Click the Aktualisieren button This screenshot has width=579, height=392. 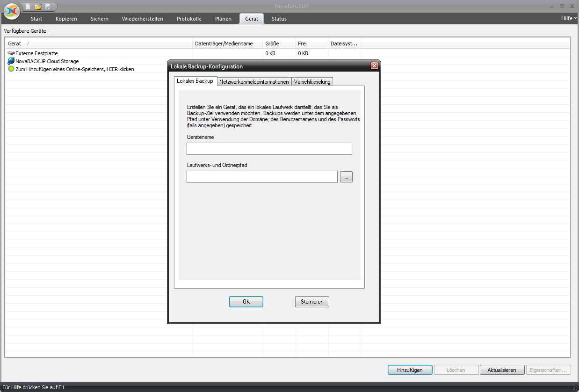tap(502, 370)
